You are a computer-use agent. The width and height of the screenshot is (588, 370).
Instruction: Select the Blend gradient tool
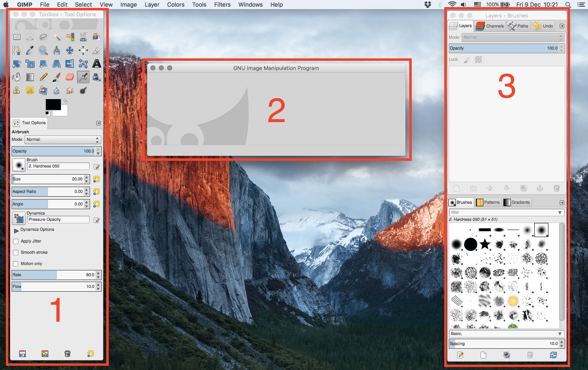(30, 77)
